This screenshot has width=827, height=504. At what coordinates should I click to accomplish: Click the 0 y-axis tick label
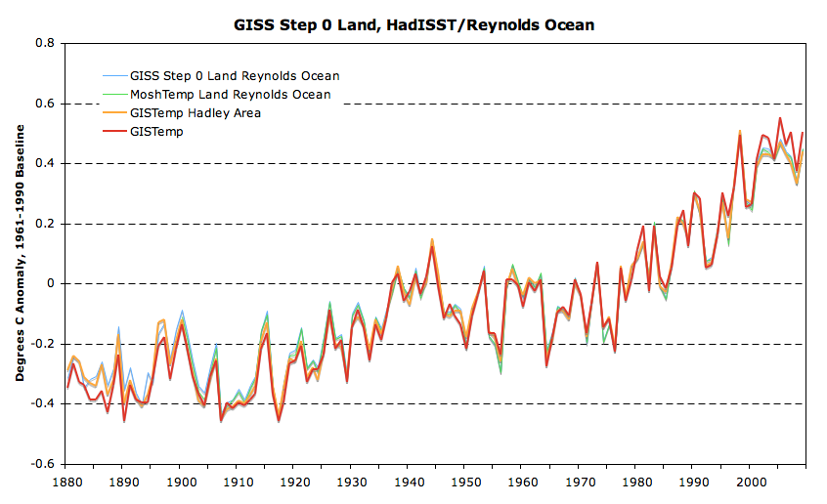click(x=51, y=284)
